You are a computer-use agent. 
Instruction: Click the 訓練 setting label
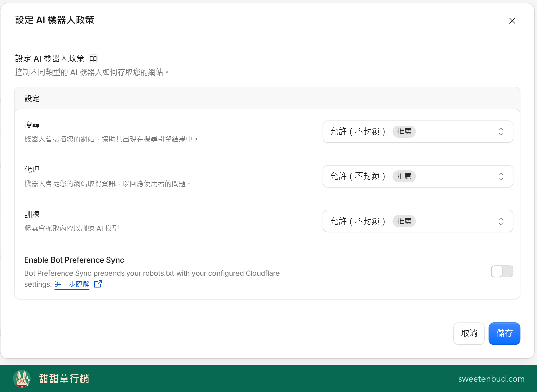click(32, 214)
